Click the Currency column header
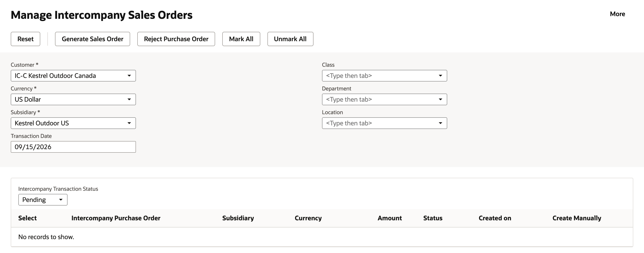This screenshot has height=253, width=644. click(308, 218)
